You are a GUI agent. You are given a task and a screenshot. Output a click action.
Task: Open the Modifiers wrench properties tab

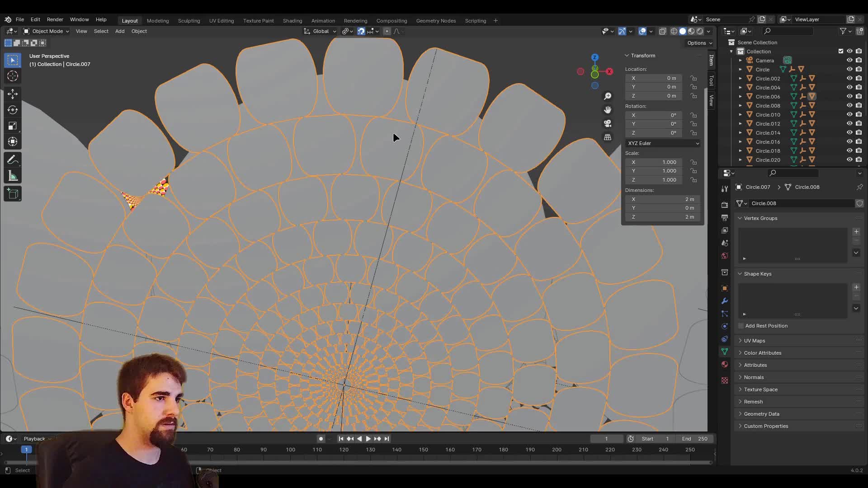click(725, 301)
